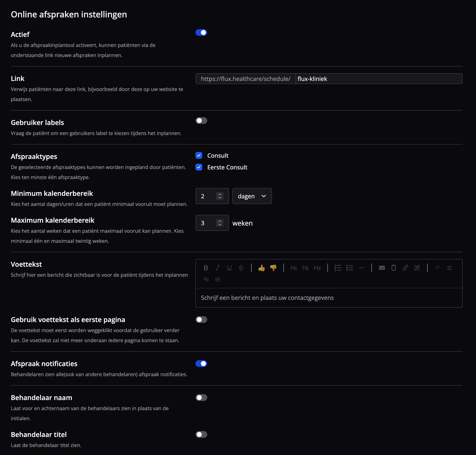Image resolution: width=476 pixels, height=455 pixels.
Task: Justify text in editor
Action: pos(218,279)
